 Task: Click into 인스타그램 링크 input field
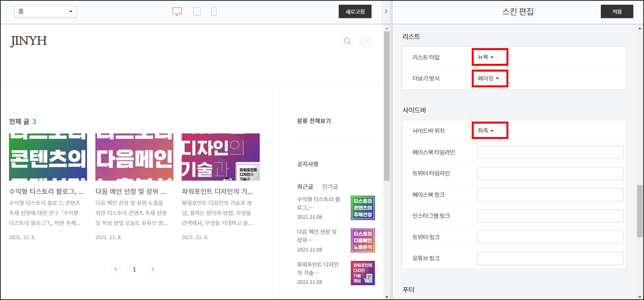550,216
